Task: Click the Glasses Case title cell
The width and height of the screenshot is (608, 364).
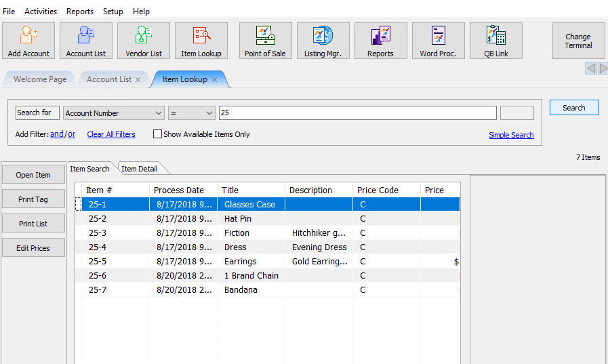Action: [x=251, y=204]
